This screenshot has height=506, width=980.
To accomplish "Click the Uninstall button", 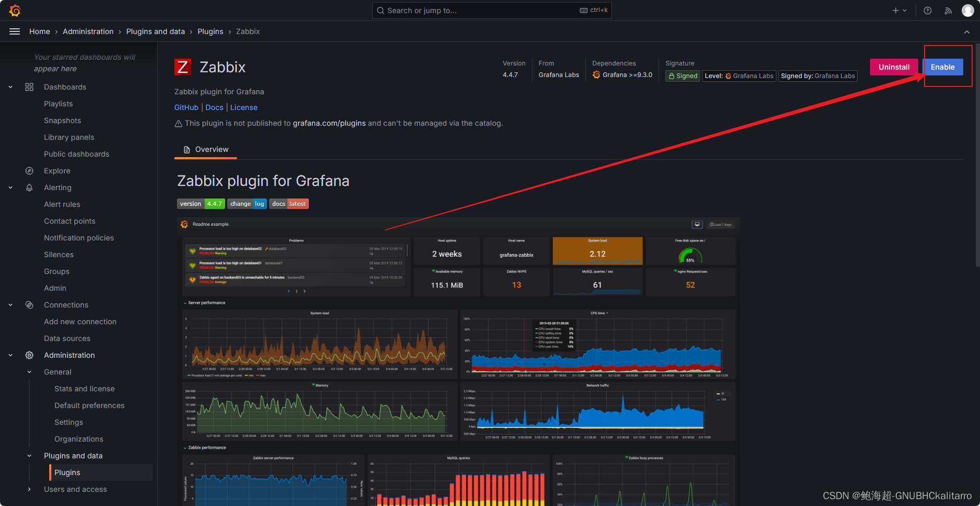I will [894, 67].
